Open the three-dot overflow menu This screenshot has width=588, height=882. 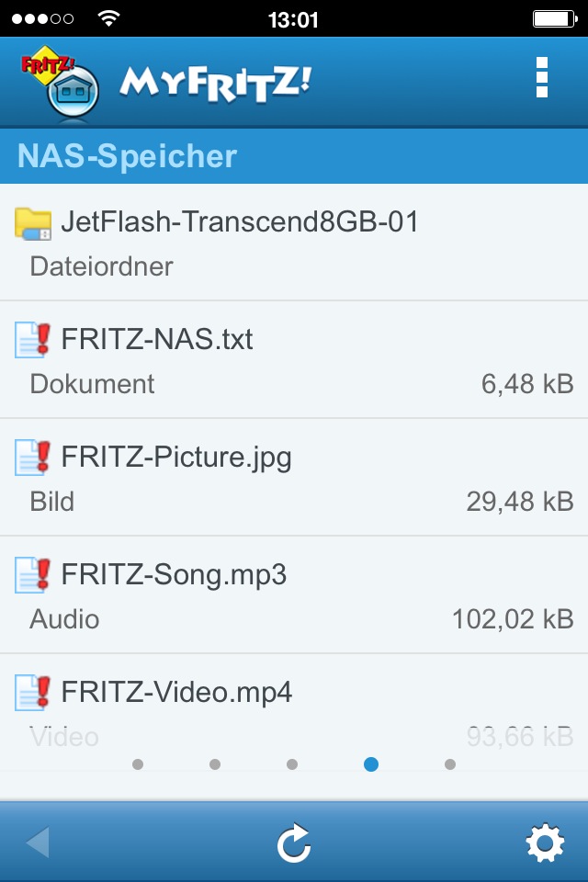[x=541, y=77]
